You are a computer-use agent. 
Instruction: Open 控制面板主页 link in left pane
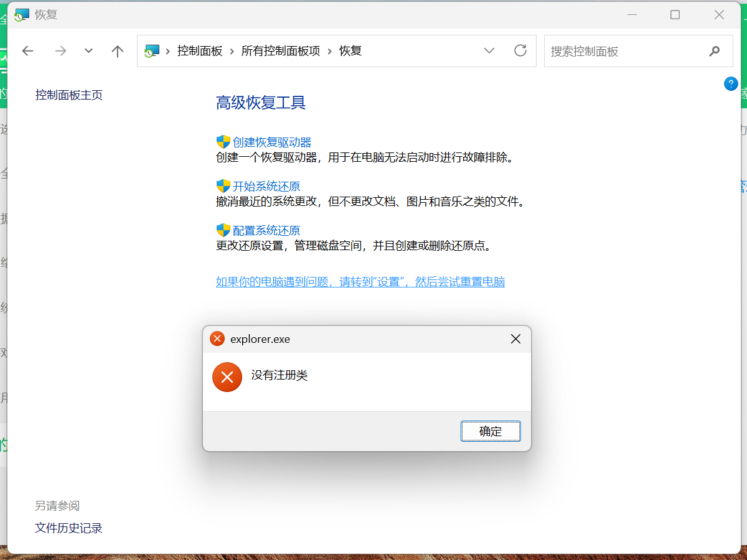(x=69, y=95)
